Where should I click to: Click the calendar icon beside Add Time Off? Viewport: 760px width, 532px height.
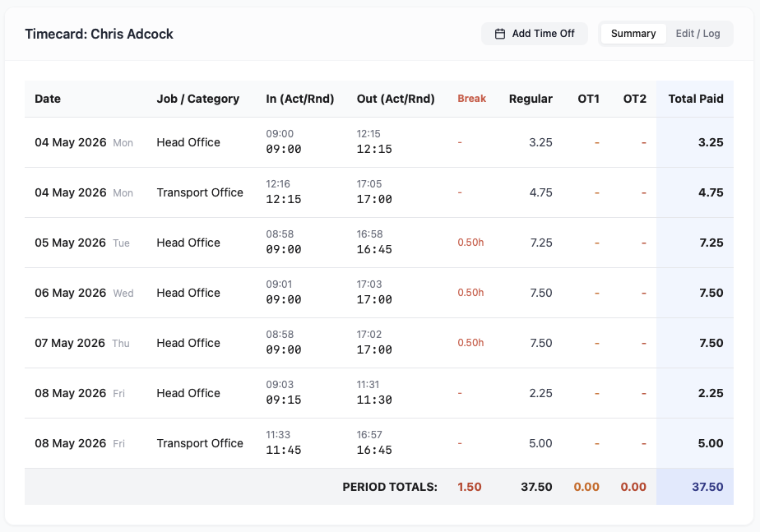[500, 34]
